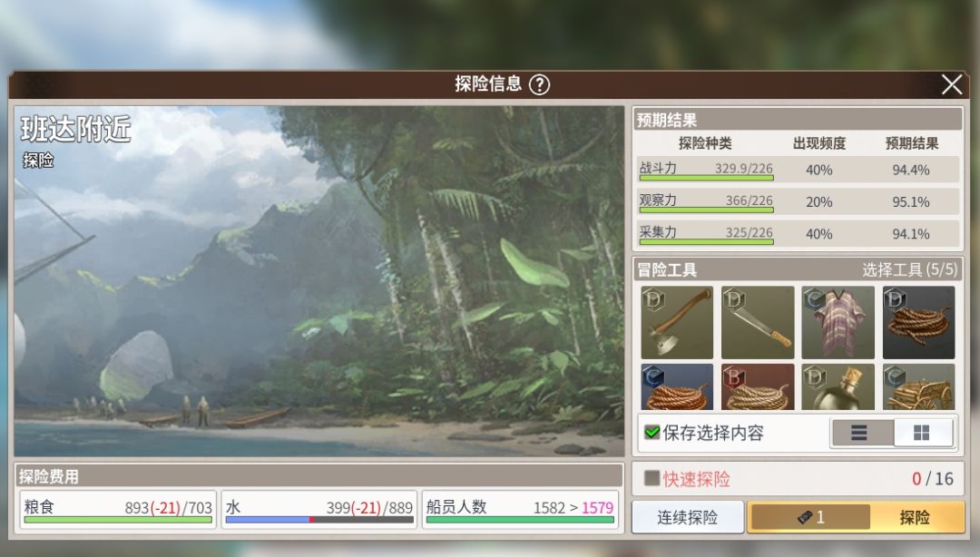Click the 20% frequency value
The width and height of the screenshot is (980, 557).
pyautogui.click(x=818, y=202)
